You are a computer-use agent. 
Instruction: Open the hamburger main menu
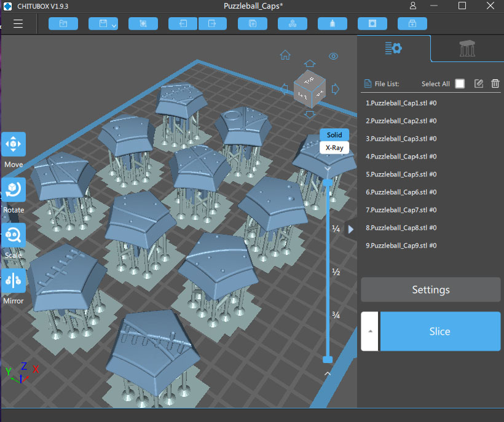[18, 24]
